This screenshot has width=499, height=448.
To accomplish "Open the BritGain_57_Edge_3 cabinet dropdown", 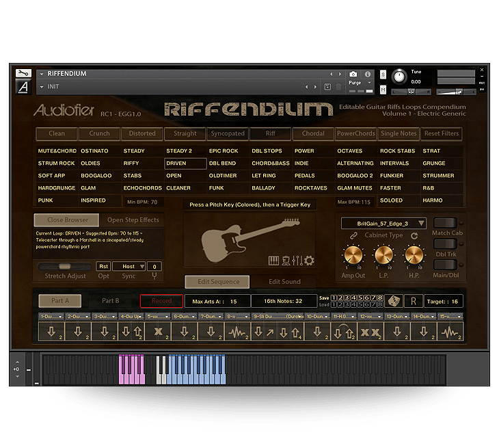I will click(383, 224).
